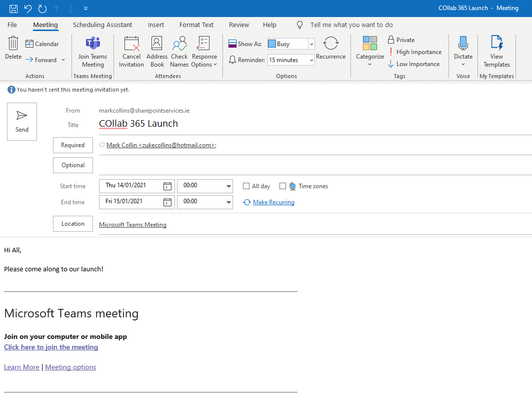Join the Teams Meeting
This screenshot has width=532, height=410.
pyautogui.click(x=92, y=52)
